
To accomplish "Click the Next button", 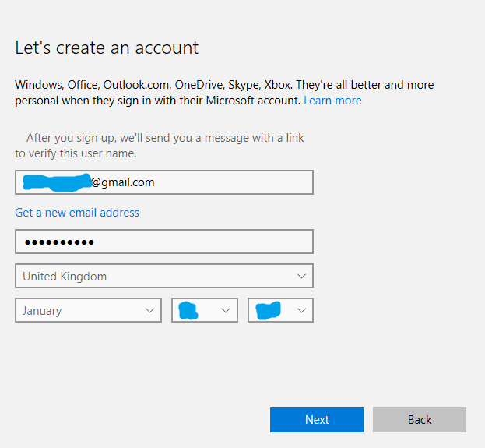I will [x=316, y=419].
